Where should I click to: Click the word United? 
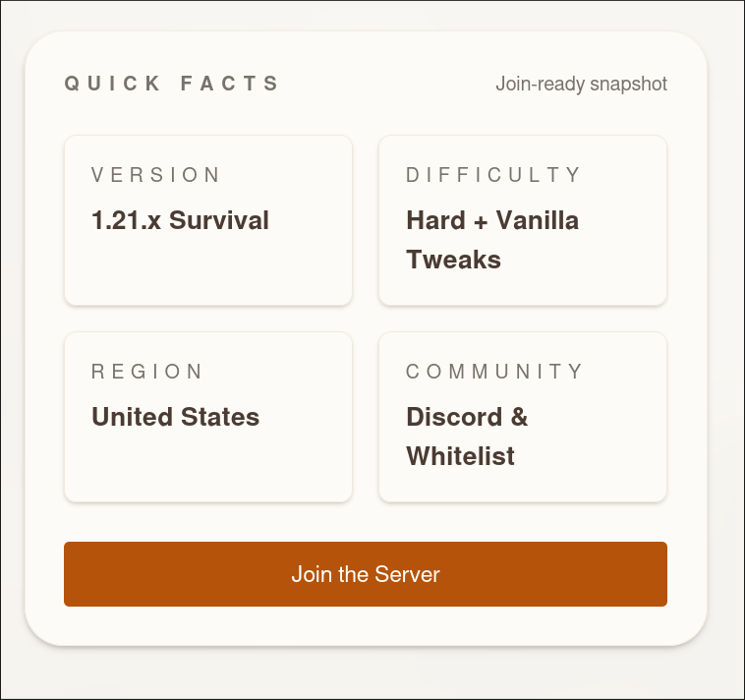tap(129, 417)
